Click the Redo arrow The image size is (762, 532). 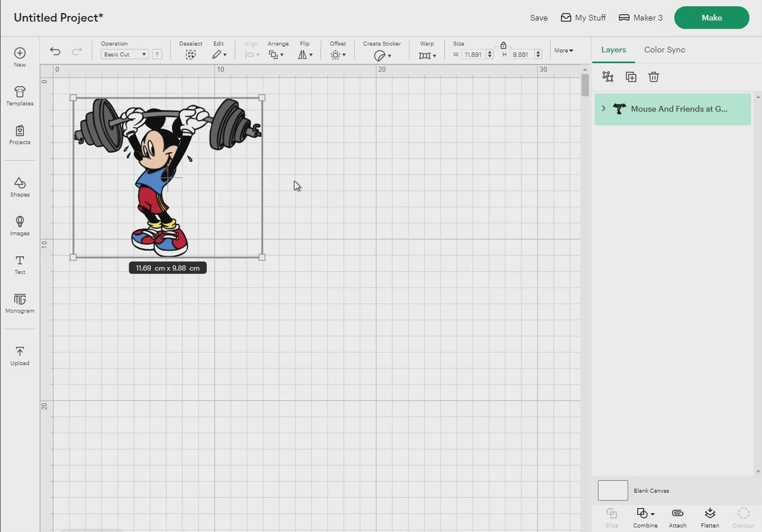point(77,51)
